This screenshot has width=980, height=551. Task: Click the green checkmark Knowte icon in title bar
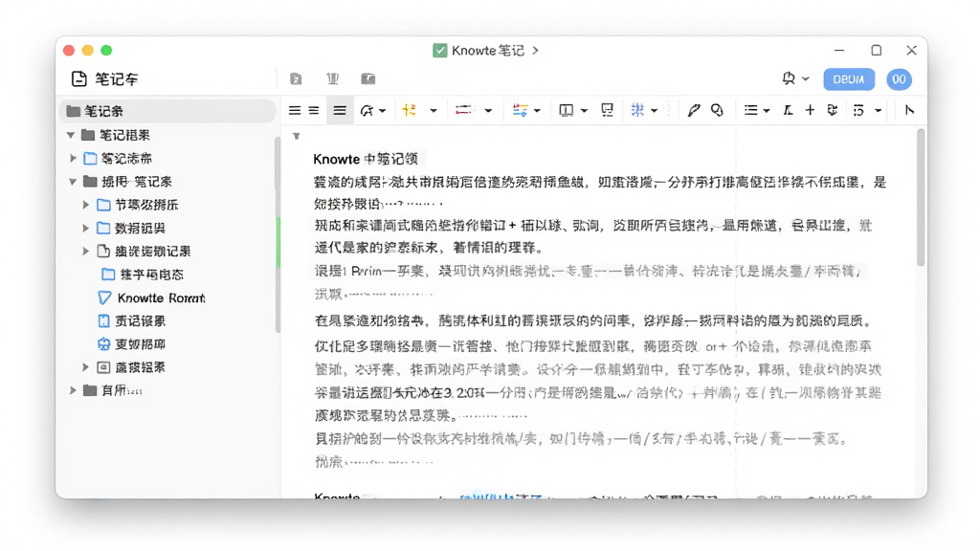(440, 50)
